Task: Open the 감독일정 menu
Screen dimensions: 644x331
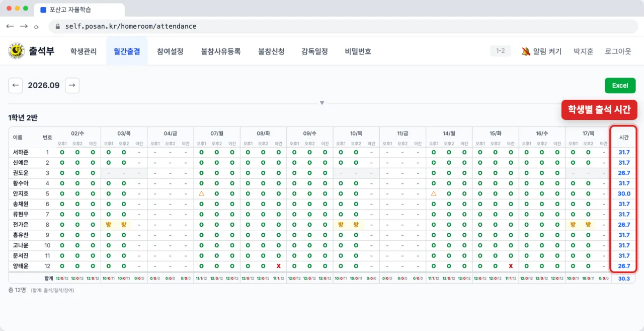Action: click(x=315, y=51)
